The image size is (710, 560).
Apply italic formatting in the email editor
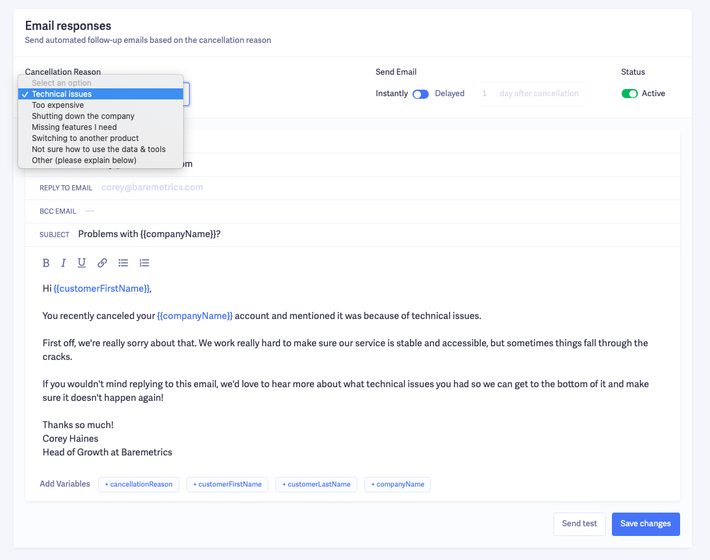pos(63,263)
